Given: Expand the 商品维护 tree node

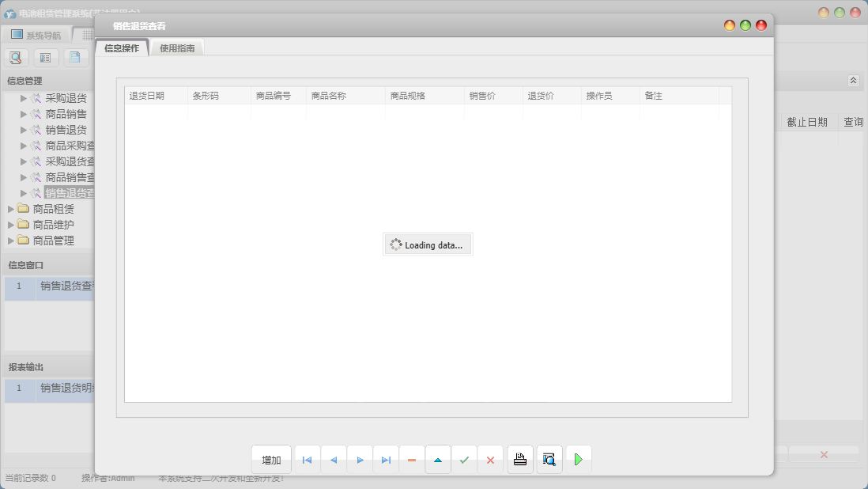Looking at the screenshot, I should point(53,225).
